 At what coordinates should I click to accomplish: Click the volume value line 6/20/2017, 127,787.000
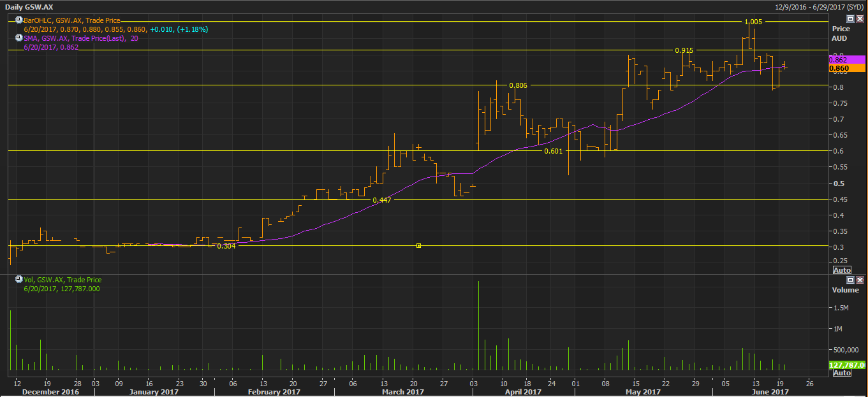[62, 289]
